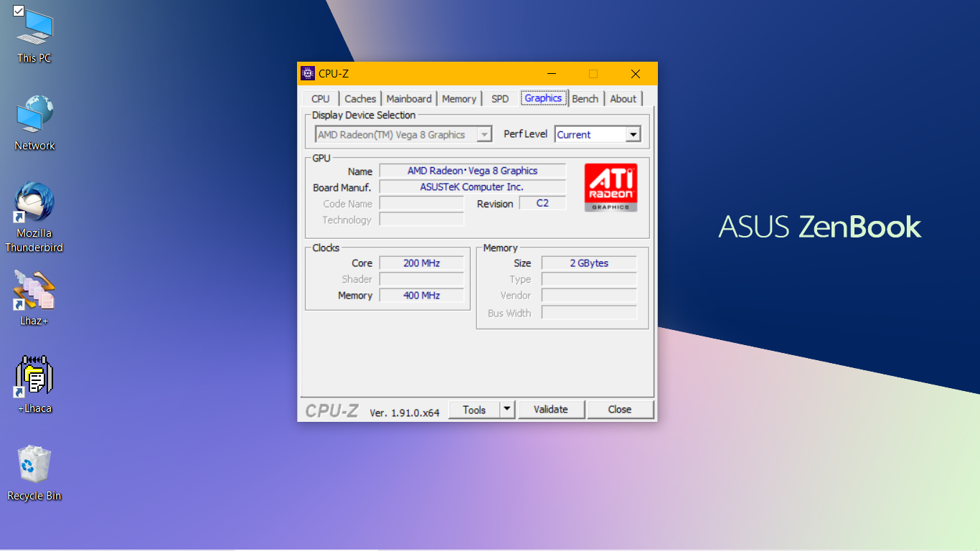Image resolution: width=980 pixels, height=551 pixels.
Task: Click the CPU-Z logo text at bottom
Action: tap(332, 410)
